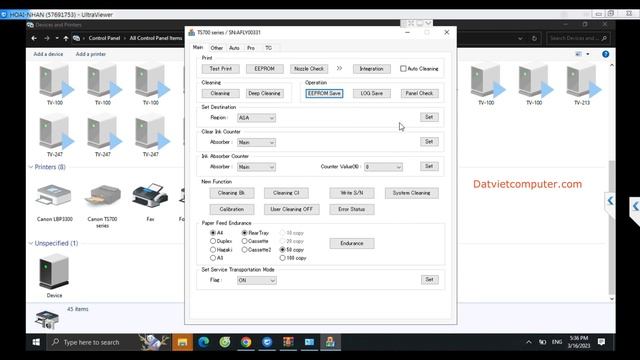Click the Error Status button
This screenshot has width=640, height=360.
[351, 209]
